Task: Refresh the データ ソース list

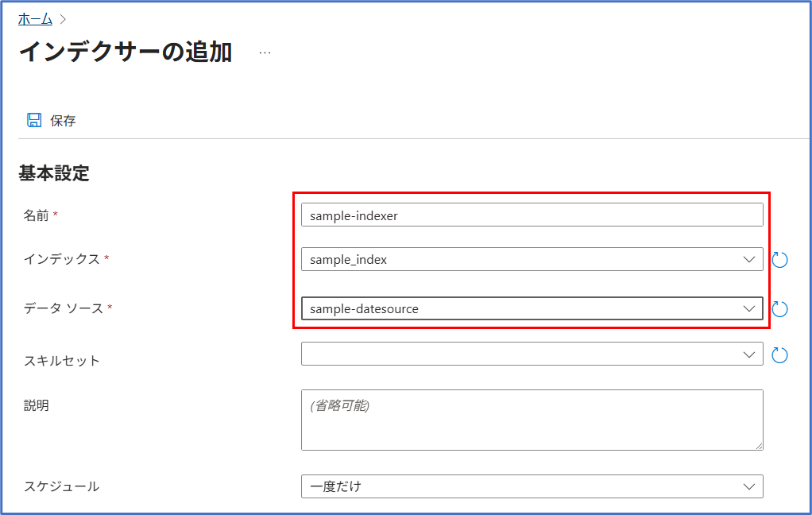Action: click(x=779, y=309)
